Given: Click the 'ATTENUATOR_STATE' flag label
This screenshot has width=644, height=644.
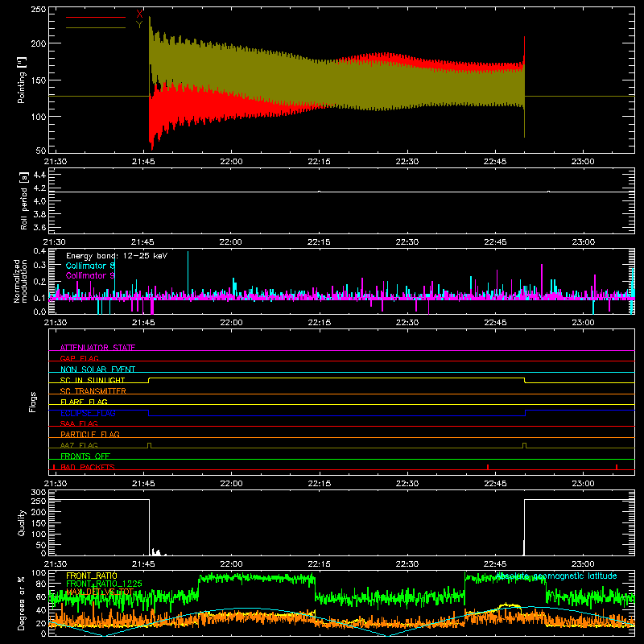Looking at the screenshot, I should [x=97, y=348].
